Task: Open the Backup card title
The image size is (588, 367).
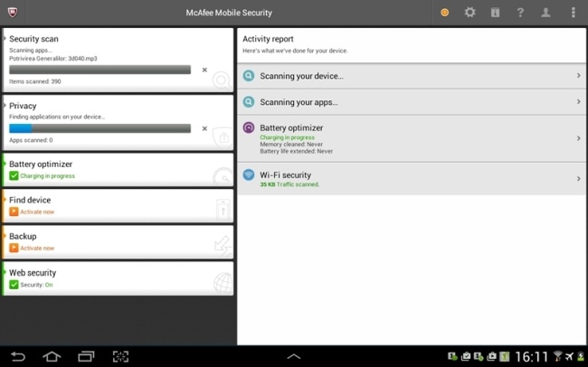Action: tap(23, 236)
